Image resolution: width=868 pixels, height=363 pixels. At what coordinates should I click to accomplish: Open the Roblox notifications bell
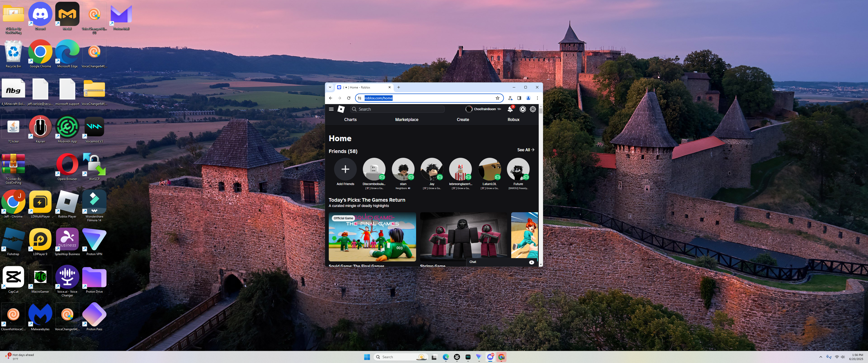[x=510, y=109]
